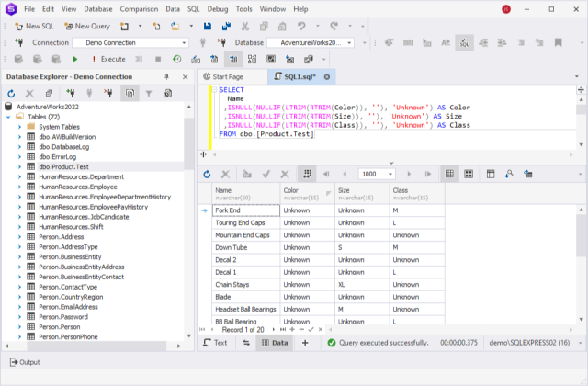Viewport: 588px width, 386px height.
Task: Select the Person.Address table in tree
Action: click(62, 237)
